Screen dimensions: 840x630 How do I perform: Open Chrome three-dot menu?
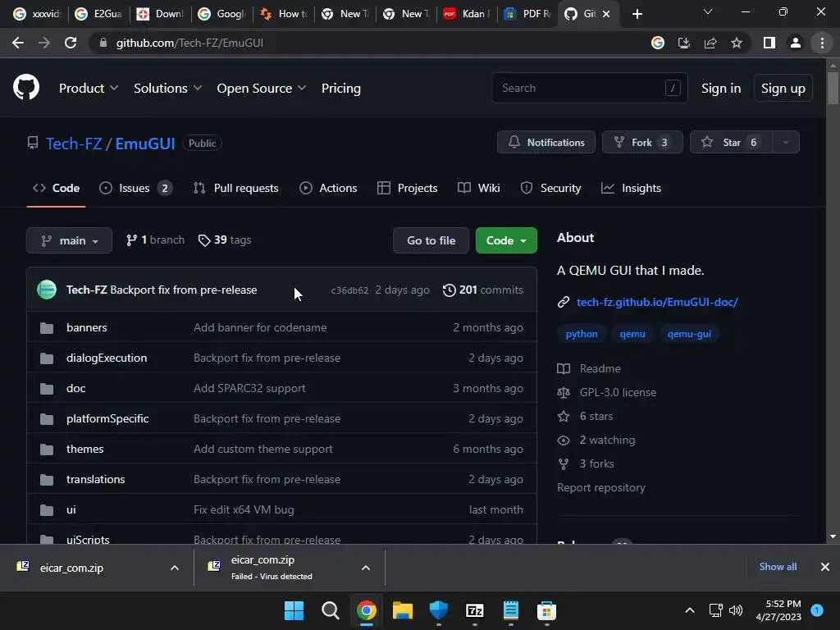(x=822, y=43)
